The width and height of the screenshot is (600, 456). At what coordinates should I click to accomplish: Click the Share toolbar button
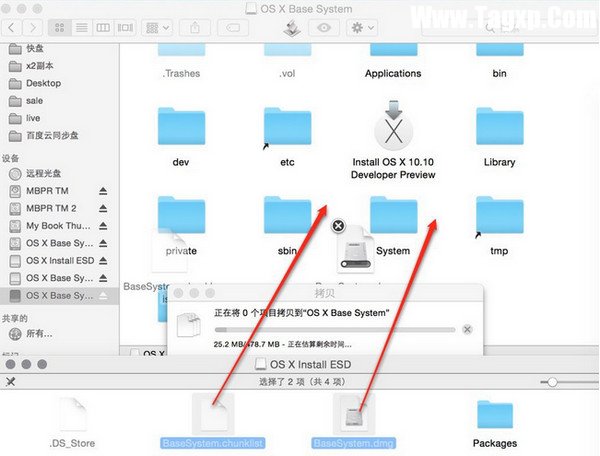point(195,28)
